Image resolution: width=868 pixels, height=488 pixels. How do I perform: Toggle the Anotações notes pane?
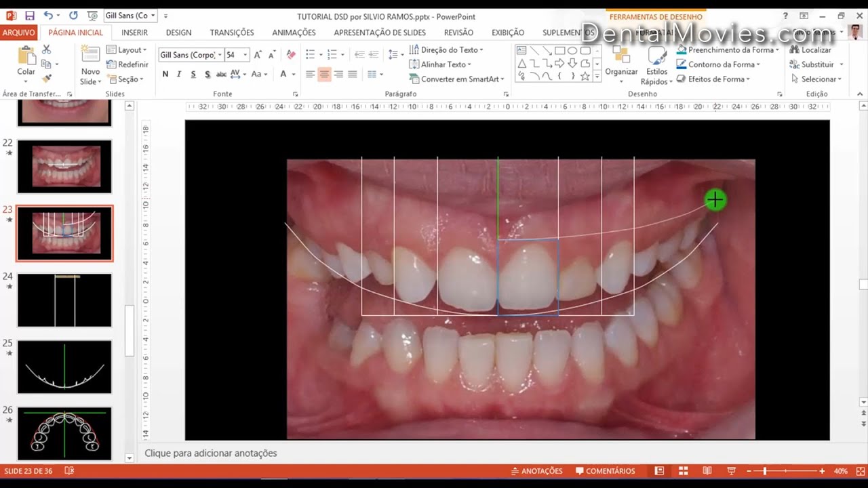click(x=536, y=471)
